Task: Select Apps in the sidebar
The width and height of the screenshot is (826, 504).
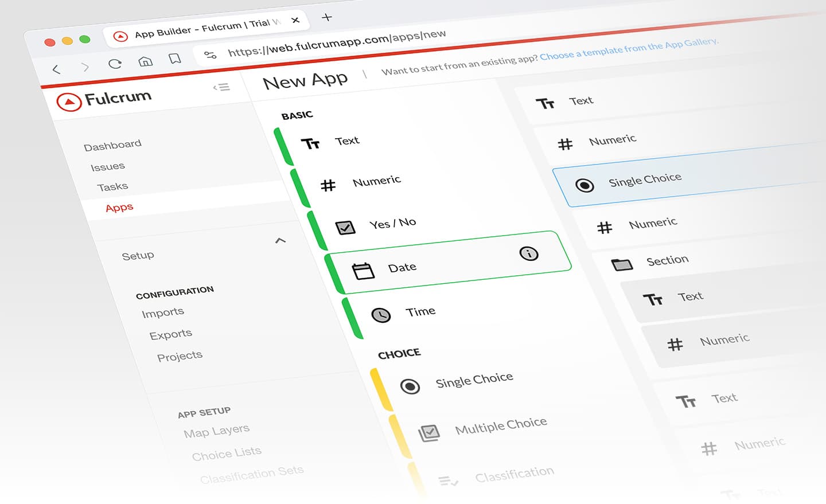Action: click(x=119, y=208)
